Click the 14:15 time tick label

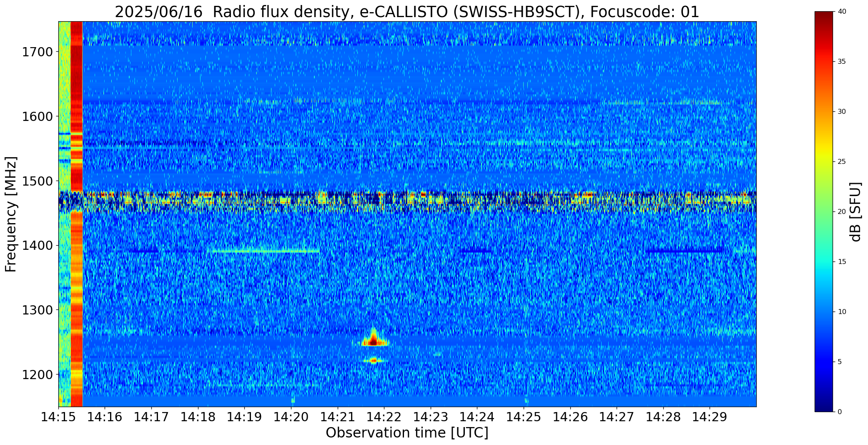58,417
